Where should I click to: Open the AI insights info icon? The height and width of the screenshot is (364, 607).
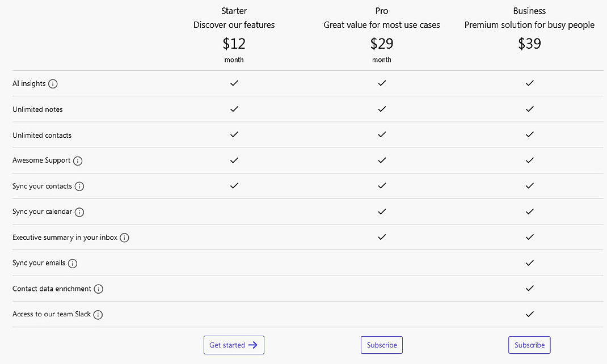(x=53, y=83)
